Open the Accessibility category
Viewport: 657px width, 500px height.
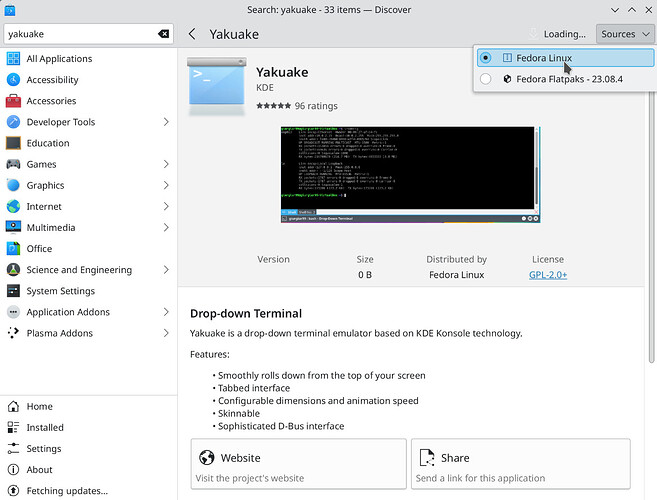click(88, 80)
